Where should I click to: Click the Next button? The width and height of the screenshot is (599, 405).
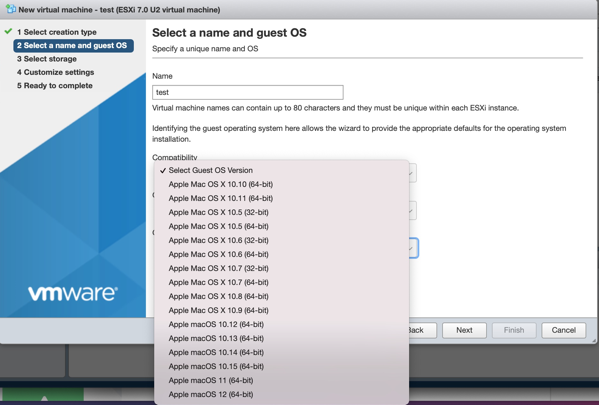464,330
